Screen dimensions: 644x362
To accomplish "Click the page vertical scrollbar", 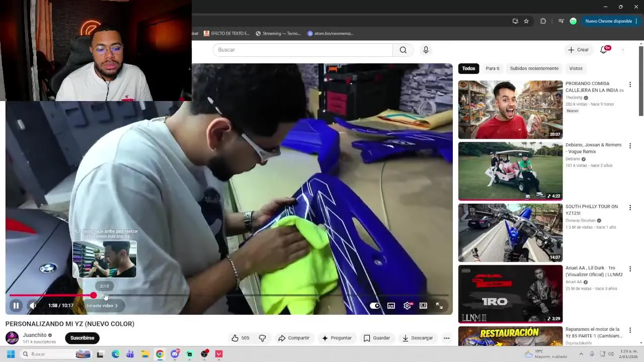I will (x=641, y=80).
